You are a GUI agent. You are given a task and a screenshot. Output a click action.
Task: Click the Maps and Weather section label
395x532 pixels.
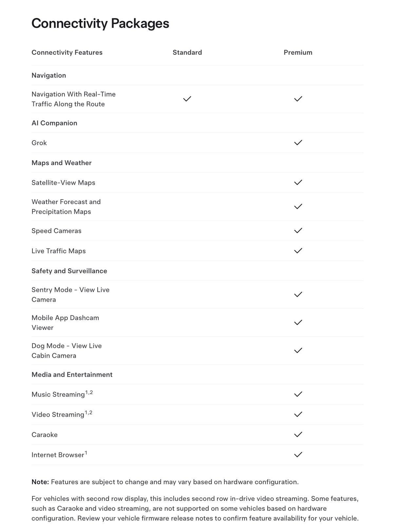tap(62, 163)
